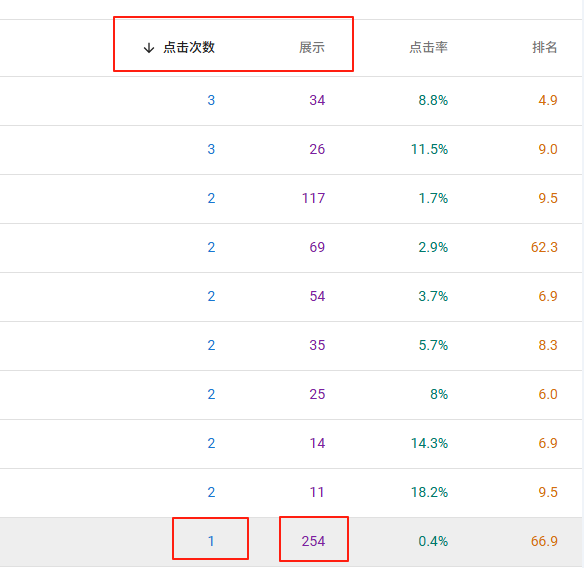The height and width of the screenshot is (568, 584).
Task: Click the 8% click-through rate cell
Action: click(439, 394)
